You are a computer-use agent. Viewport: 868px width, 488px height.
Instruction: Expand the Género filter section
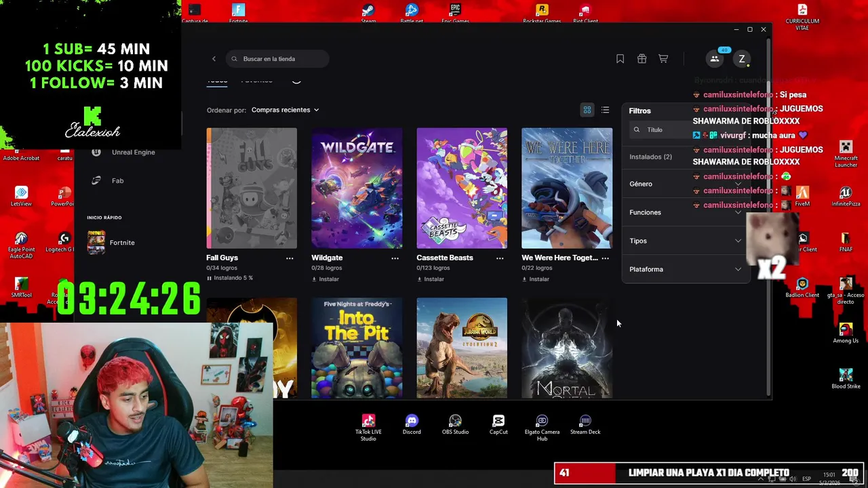(686, 184)
